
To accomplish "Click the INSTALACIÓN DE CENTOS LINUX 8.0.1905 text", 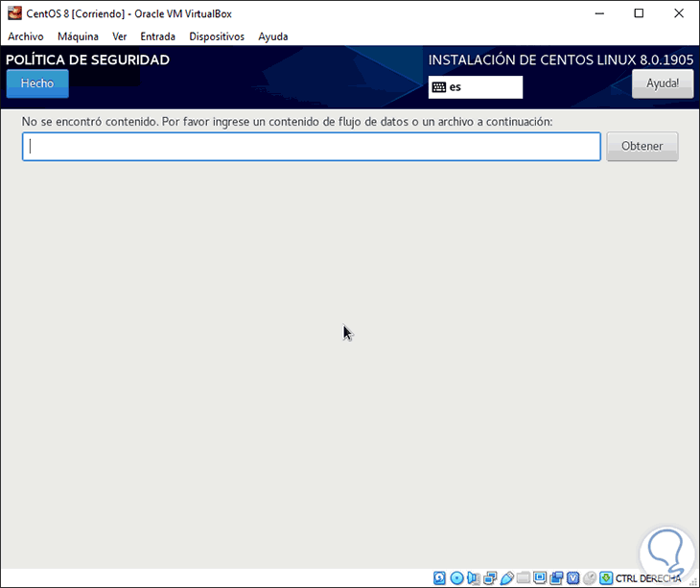I will (561, 59).
